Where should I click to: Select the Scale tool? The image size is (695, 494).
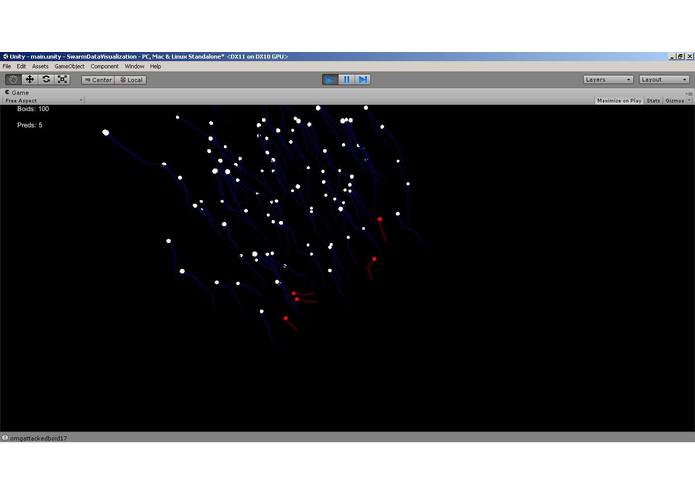pos(62,80)
